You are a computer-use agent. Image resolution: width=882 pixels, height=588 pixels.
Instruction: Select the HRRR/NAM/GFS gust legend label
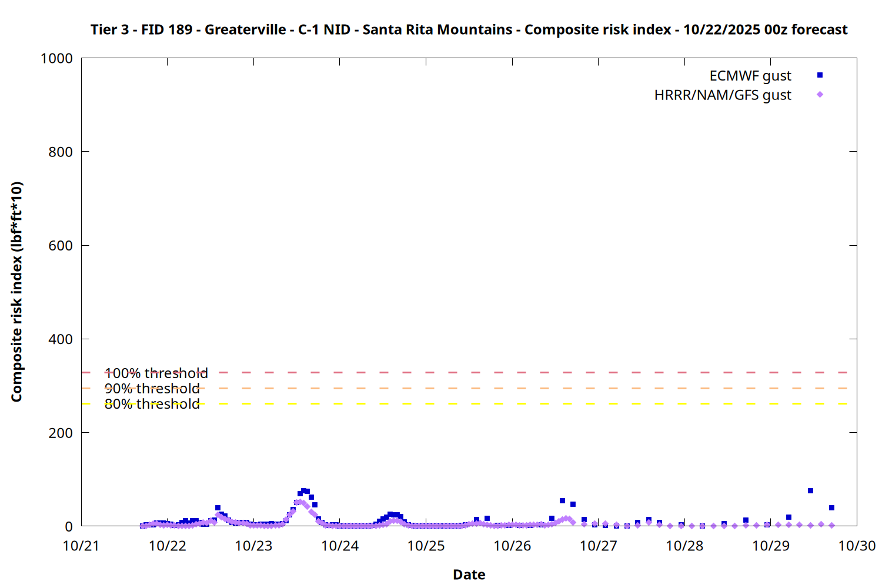[722, 95]
